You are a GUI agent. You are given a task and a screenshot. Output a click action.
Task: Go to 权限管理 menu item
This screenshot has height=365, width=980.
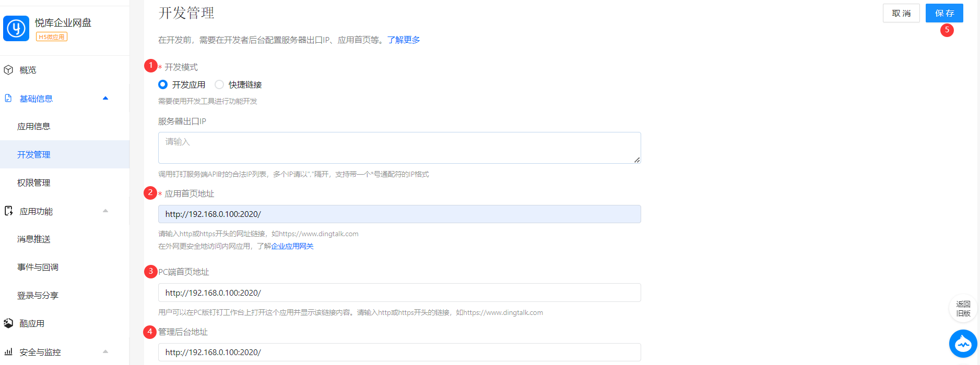coord(34,183)
